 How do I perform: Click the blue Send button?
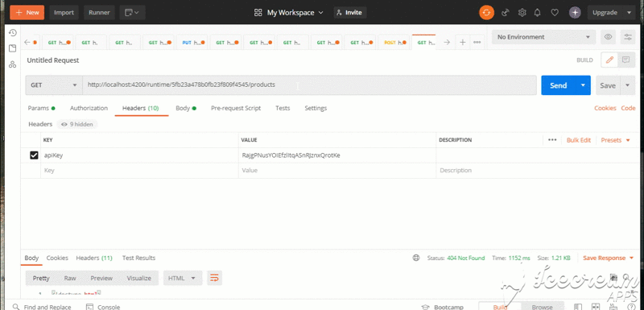coord(558,85)
